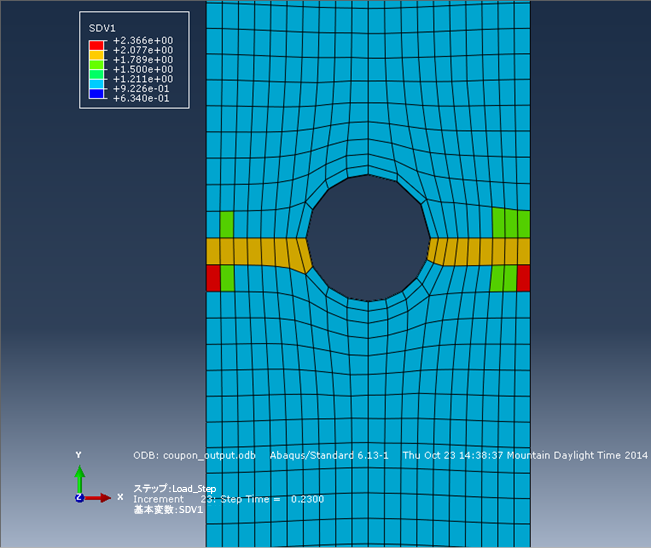The image size is (652, 549).
Task: Click the legend value +1.500e+00
Action: click(143, 69)
